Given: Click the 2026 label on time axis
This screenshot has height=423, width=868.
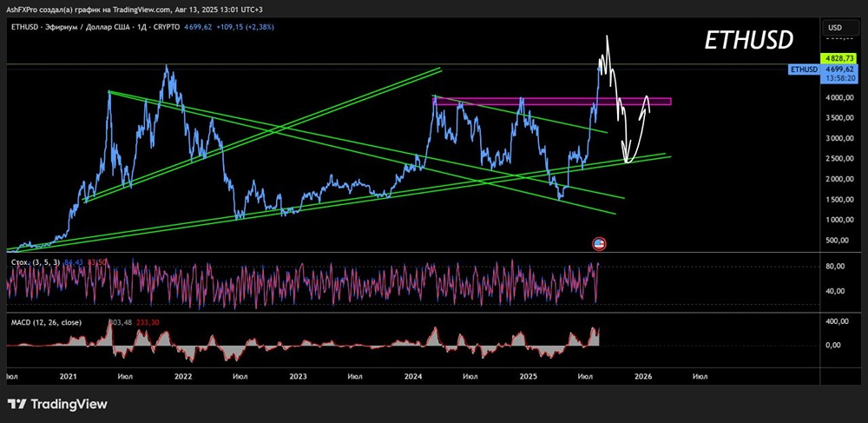Looking at the screenshot, I should pos(642,376).
